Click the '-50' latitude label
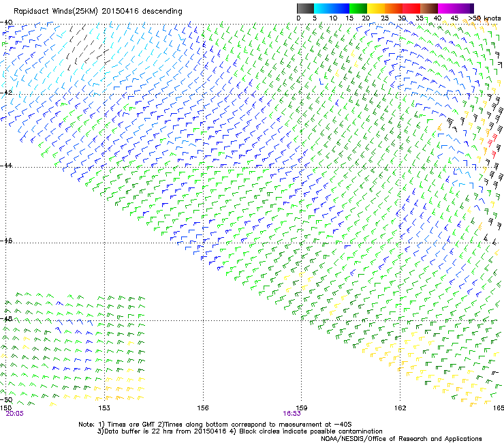The image size is (504, 443). coord(6,399)
